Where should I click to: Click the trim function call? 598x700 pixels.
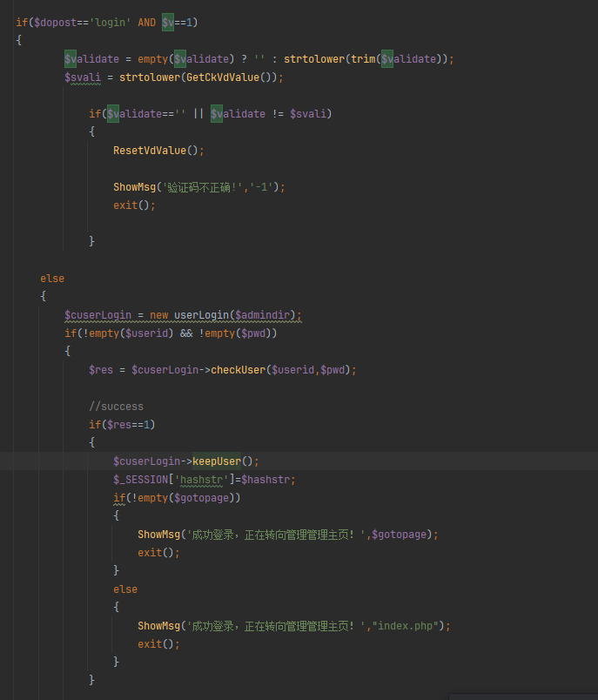click(363, 59)
